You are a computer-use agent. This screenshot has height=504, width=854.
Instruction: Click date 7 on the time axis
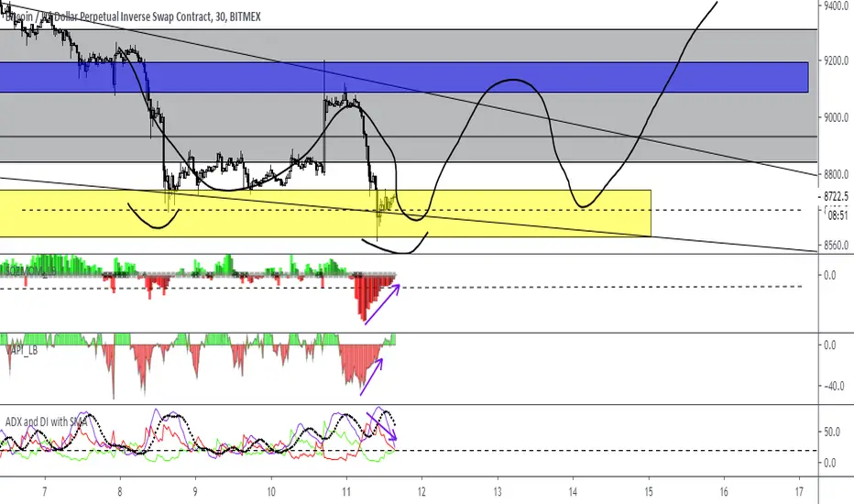(x=45, y=492)
